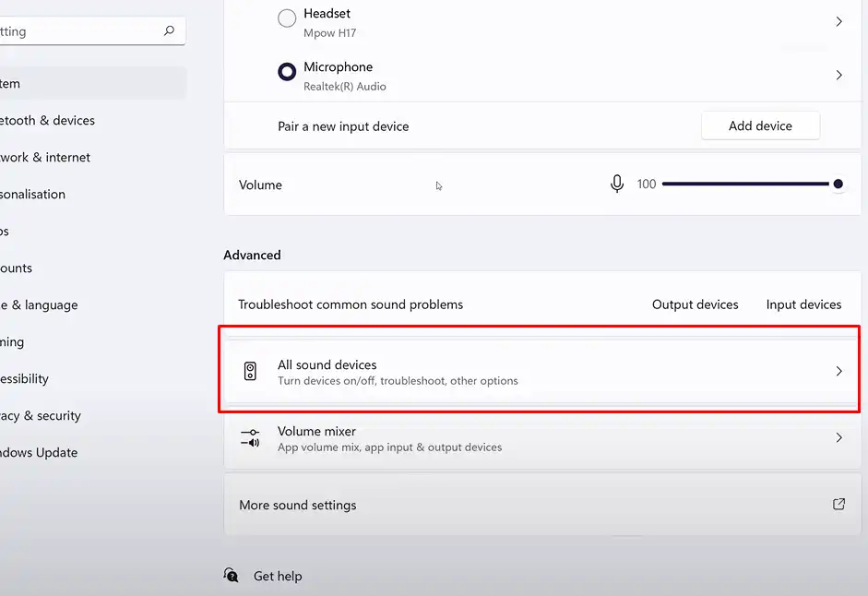
Task: Click the Get help icon
Action: pos(232,576)
